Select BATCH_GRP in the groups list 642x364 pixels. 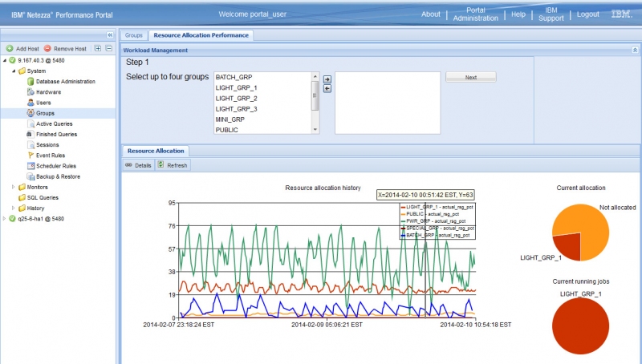point(262,77)
